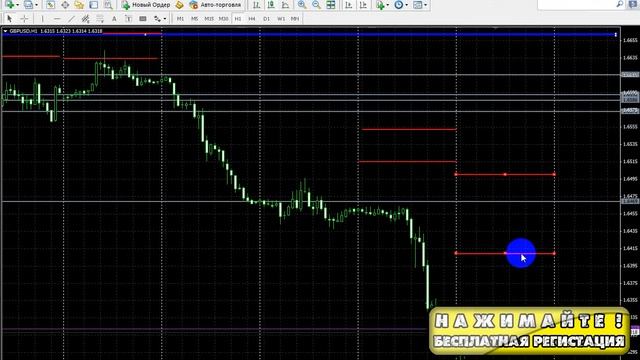Screen dimensions: 640x360
Task: Open the chat bubble icon
Action: click(633, 4)
